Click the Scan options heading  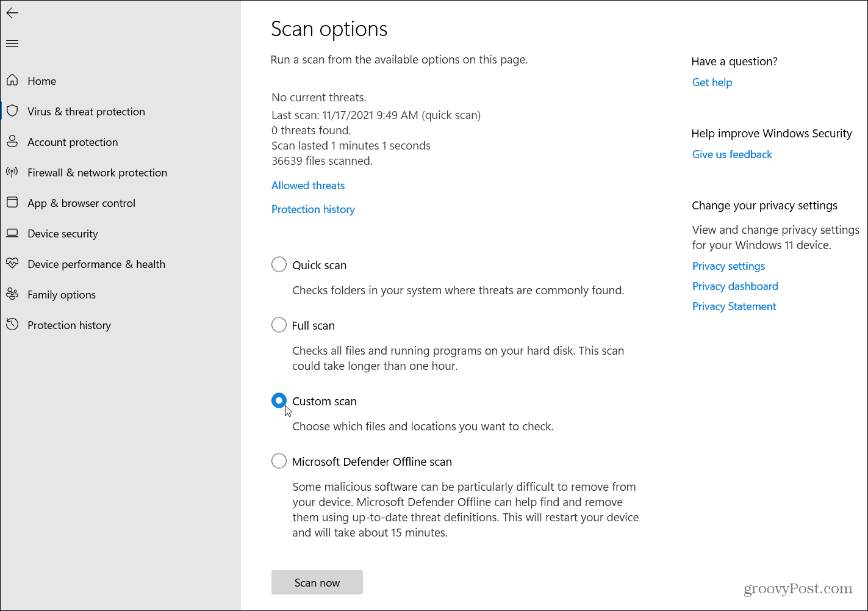coord(329,29)
